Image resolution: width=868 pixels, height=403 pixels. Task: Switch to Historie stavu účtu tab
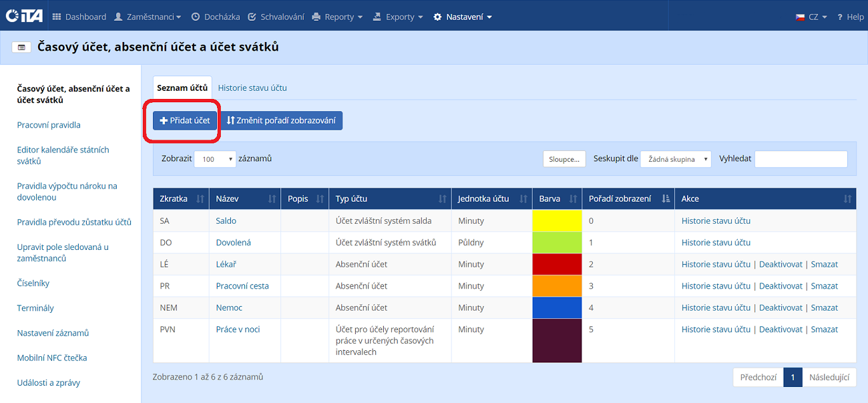pos(252,88)
